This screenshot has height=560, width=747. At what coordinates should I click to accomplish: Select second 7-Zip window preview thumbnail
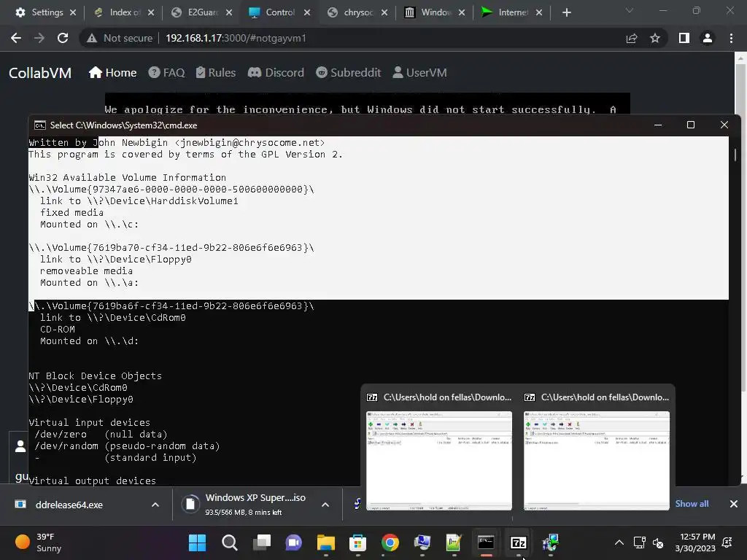[x=597, y=461]
